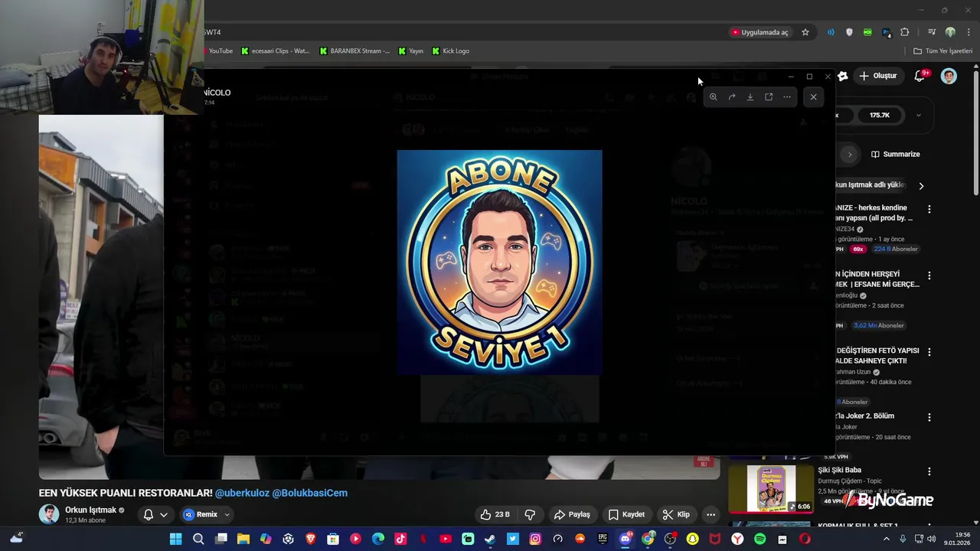Open Steam from the taskbar
This screenshot has width=980, height=551.
tap(490, 539)
